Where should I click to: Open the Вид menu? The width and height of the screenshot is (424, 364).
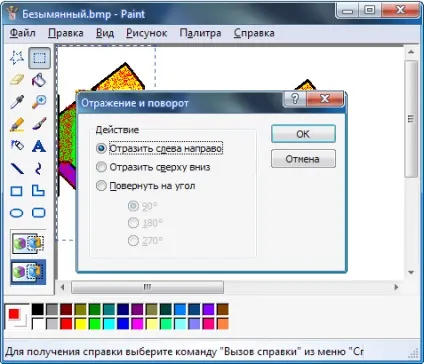(x=105, y=33)
